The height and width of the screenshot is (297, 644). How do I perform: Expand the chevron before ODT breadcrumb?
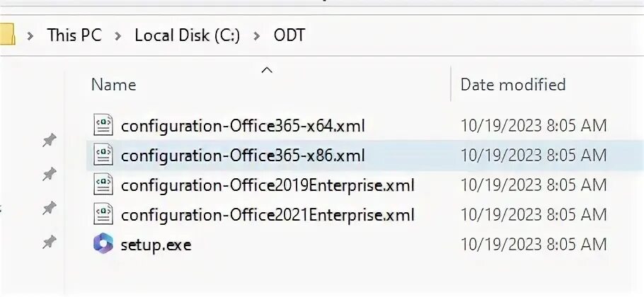point(257,35)
